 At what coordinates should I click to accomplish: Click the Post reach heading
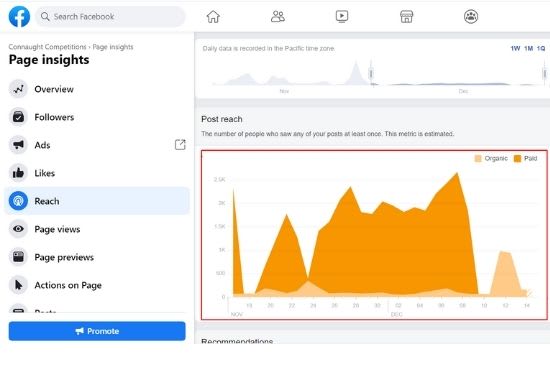(222, 119)
